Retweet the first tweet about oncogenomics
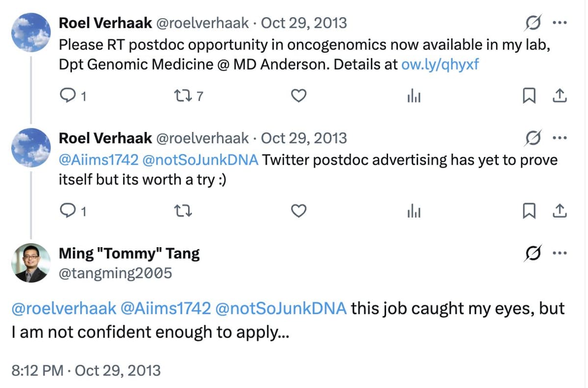This screenshot has height=388, width=588. point(183,96)
